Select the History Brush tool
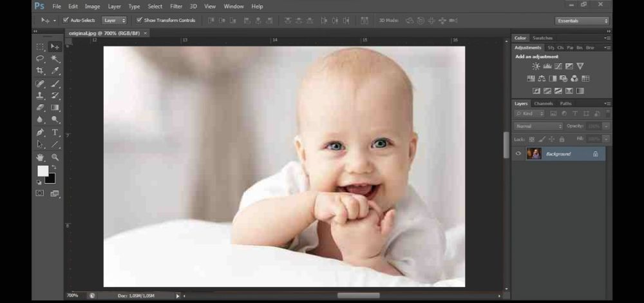This screenshot has height=303, width=644. (55, 95)
